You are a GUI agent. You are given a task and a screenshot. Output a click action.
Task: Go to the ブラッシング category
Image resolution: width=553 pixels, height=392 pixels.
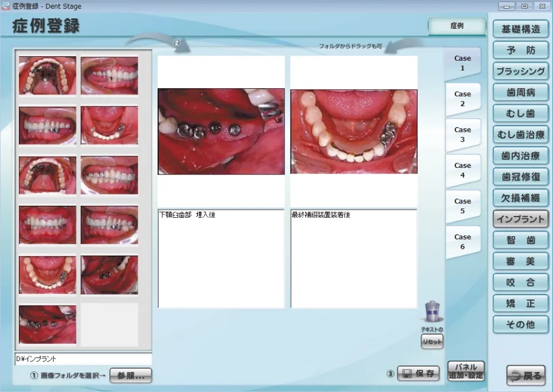(x=520, y=71)
